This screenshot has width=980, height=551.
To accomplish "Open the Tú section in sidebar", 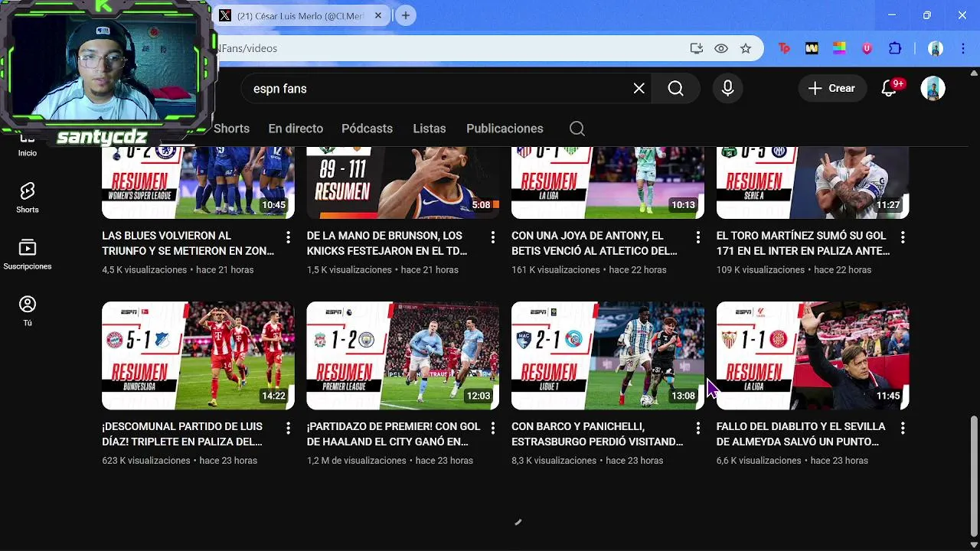I will tap(28, 311).
